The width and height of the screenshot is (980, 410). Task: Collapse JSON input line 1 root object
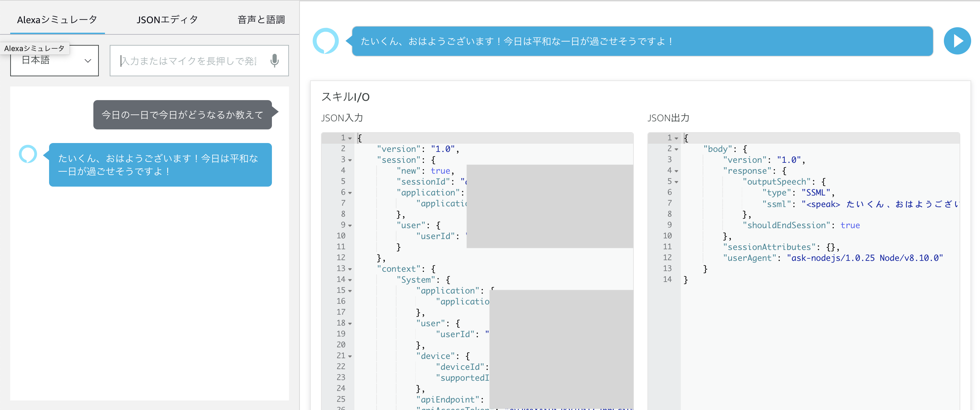350,139
